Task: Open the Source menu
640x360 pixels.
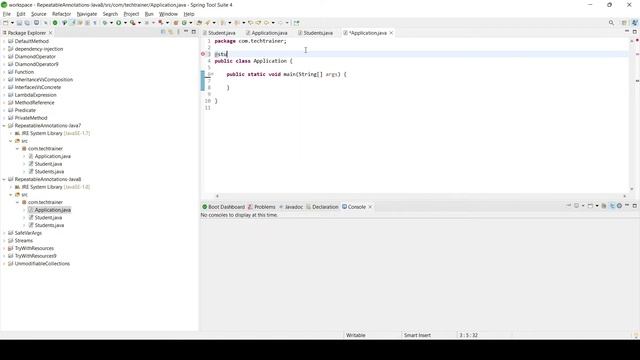Action: click(39, 14)
